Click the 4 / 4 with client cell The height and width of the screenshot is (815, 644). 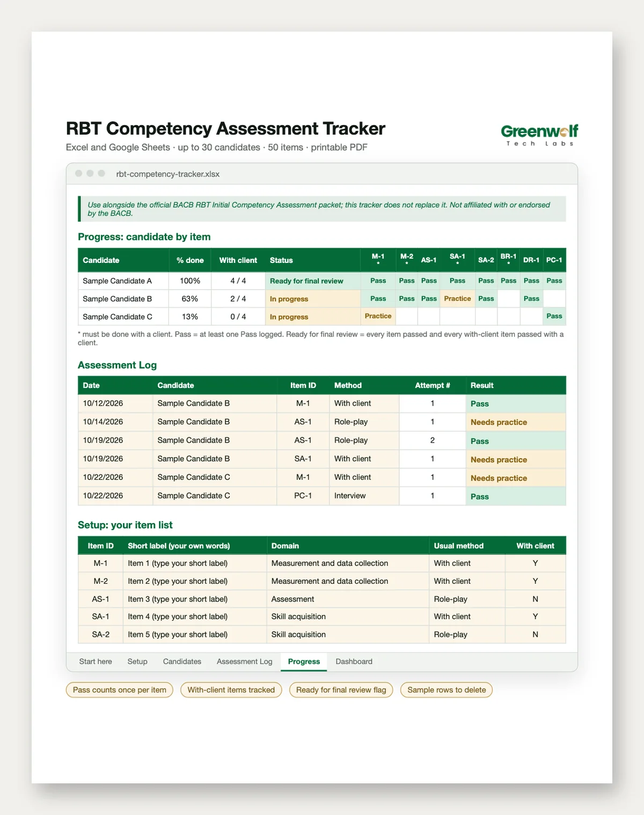238,281
